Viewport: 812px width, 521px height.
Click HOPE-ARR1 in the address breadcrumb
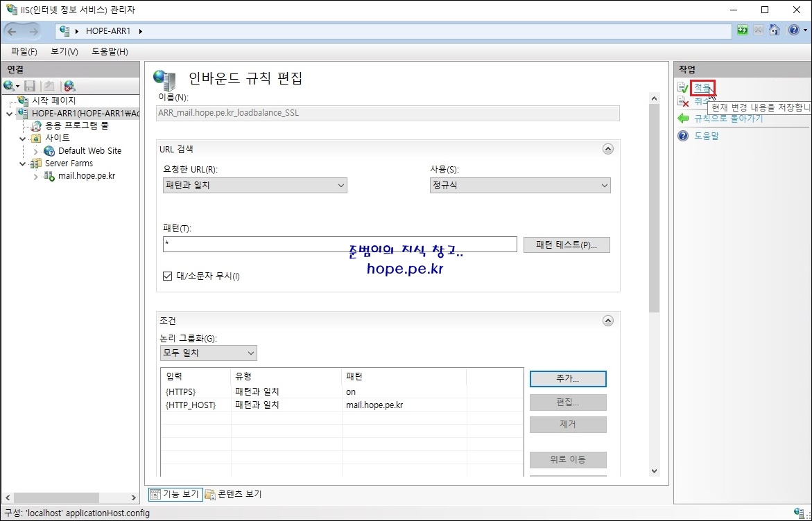pos(108,31)
